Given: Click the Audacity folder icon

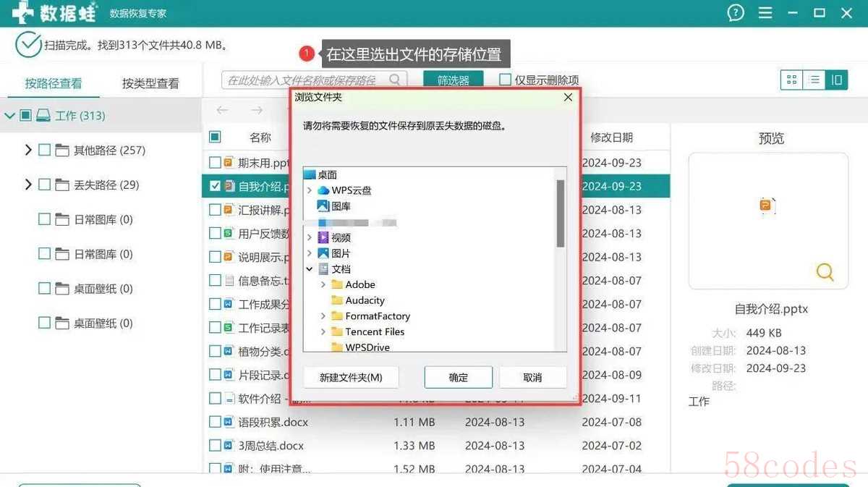Looking at the screenshot, I should (336, 300).
